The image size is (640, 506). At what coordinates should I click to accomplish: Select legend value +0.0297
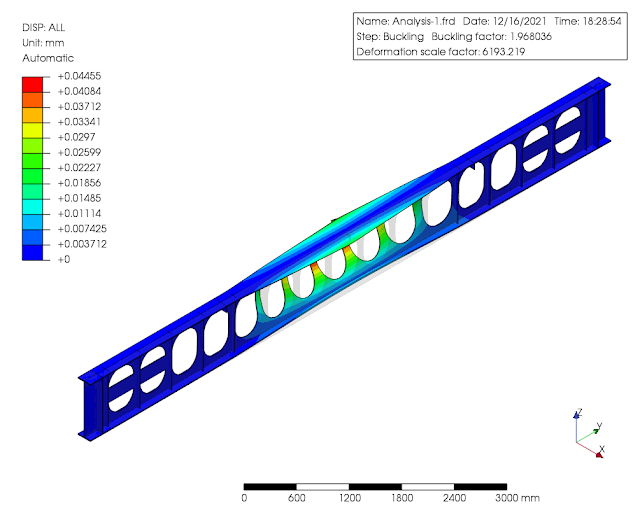[76, 137]
